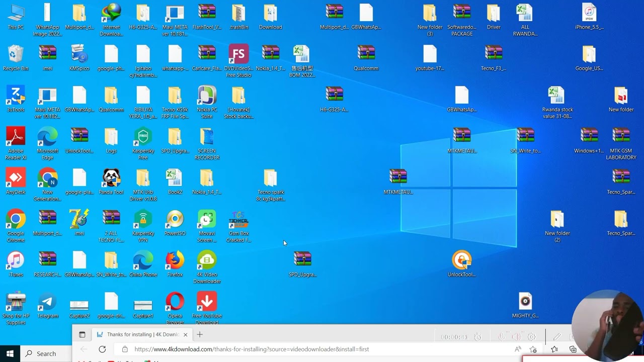Viewport: 644px width, 362px height.
Task: Select the Panda Tool icon
Action: pos(111,182)
